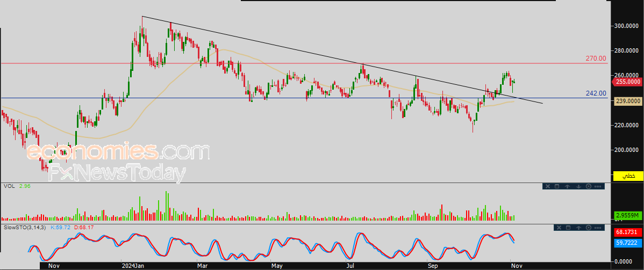Open more options for VOL pane

pos(598,186)
